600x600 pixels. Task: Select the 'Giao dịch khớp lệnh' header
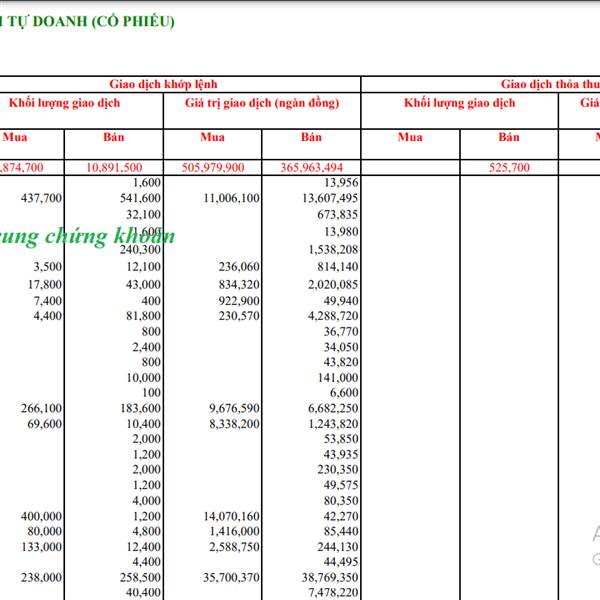(163, 84)
